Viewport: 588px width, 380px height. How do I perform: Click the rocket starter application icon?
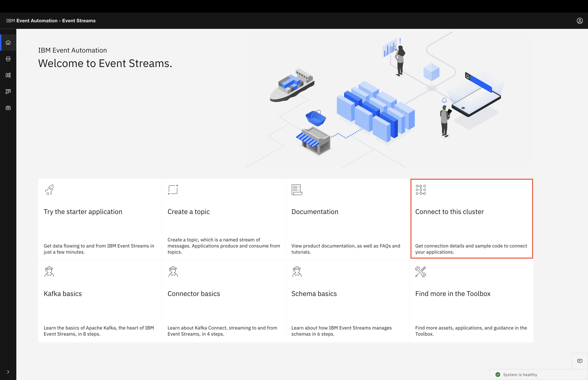pos(49,190)
